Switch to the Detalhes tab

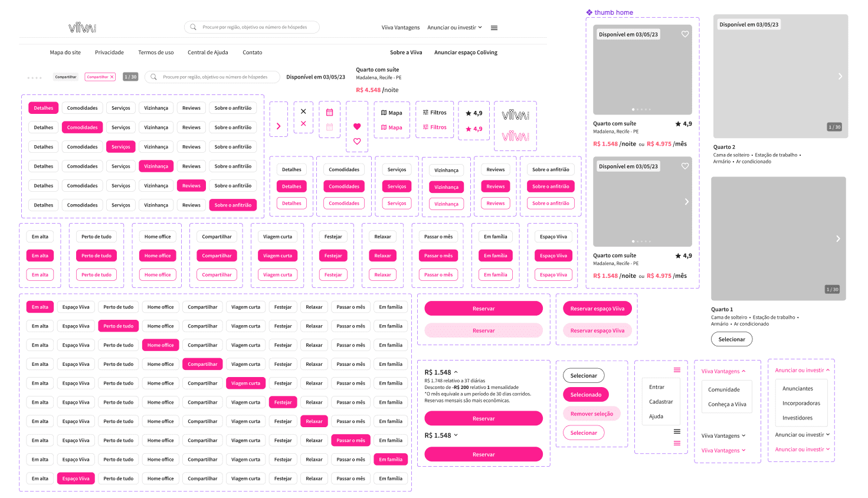pyautogui.click(x=43, y=107)
